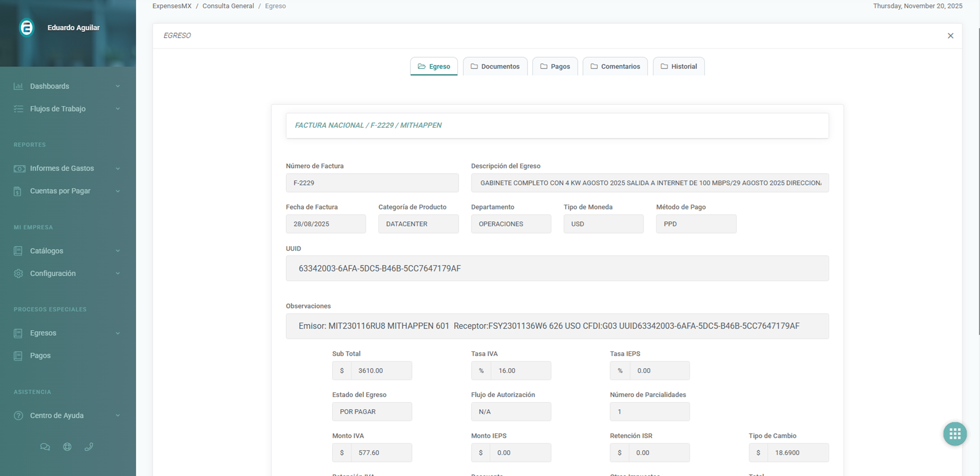Click the Configuración gear icon
Image resolution: width=980 pixels, height=476 pixels.
coord(19,274)
